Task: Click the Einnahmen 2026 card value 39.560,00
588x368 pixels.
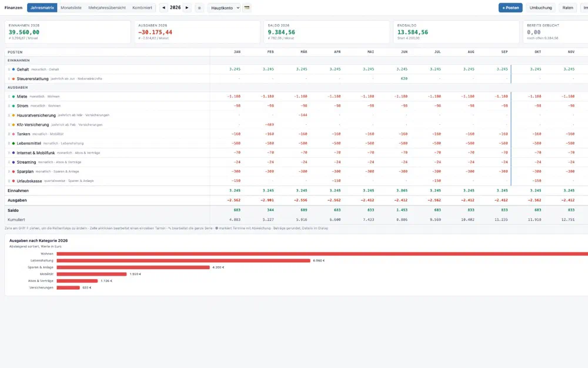Action: tap(24, 32)
